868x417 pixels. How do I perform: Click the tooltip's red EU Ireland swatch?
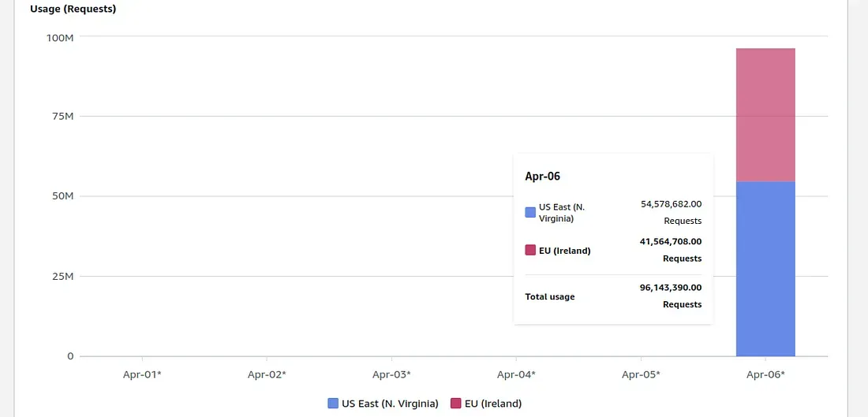click(x=530, y=250)
